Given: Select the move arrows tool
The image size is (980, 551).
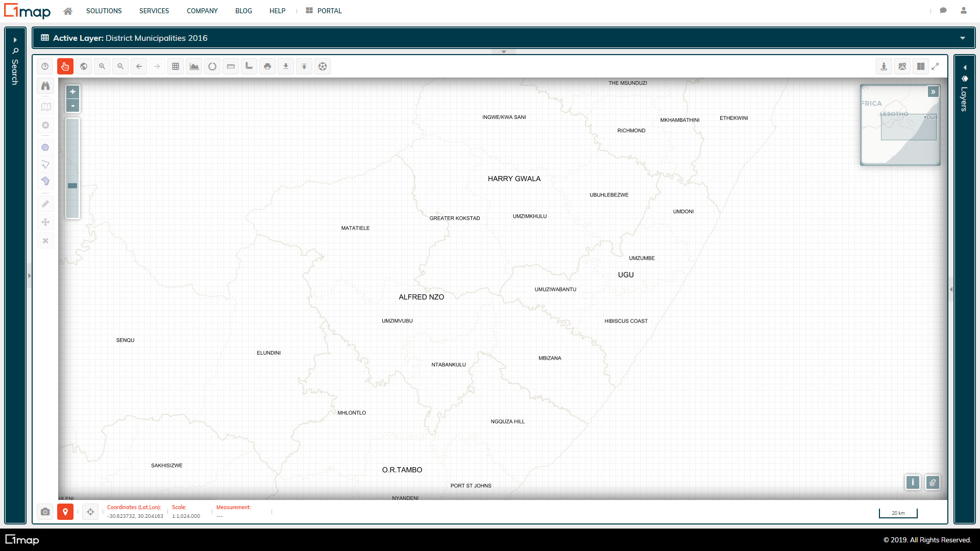Looking at the screenshot, I should [x=45, y=222].
